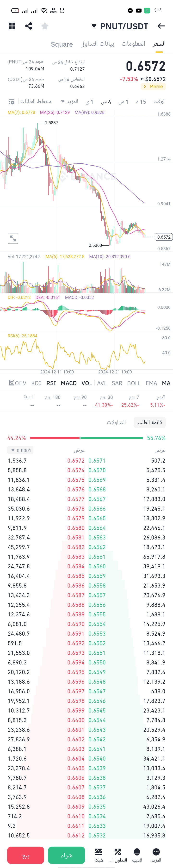Tap the buy/sell ratio bar

[86, 438]
